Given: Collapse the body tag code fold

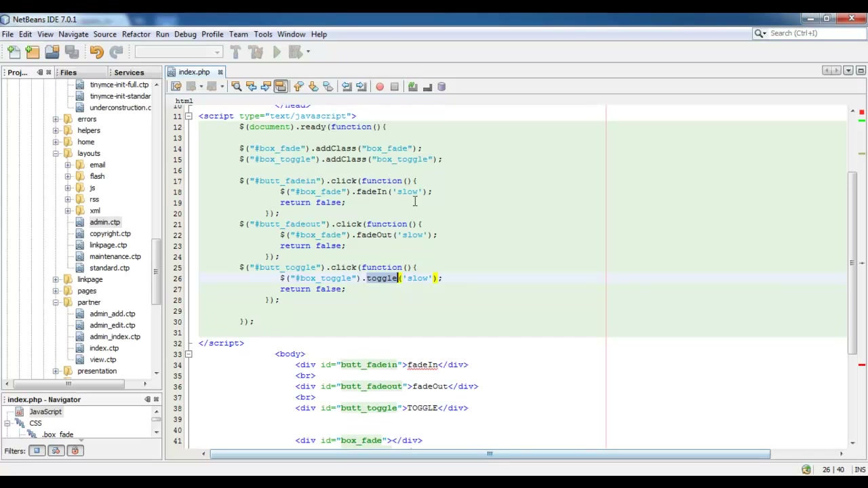Looking at the screenshot, I should 189,354.
